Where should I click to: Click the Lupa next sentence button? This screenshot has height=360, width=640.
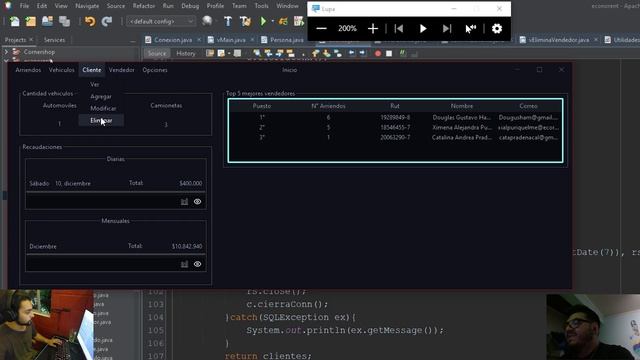point(447,29)
